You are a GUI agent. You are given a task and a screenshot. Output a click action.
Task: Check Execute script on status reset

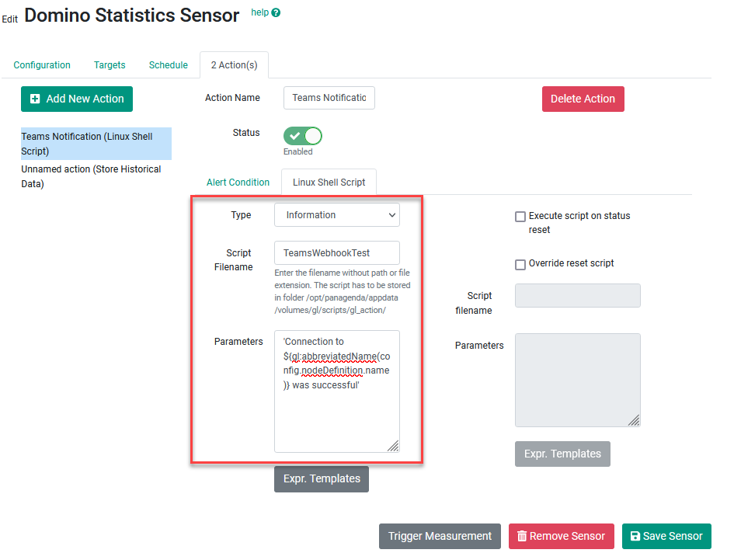(x=520, y=217)
